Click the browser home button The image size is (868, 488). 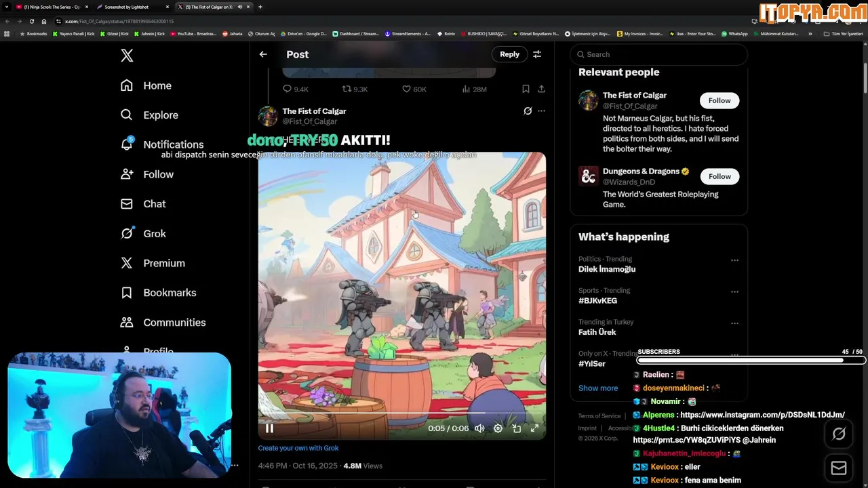pos(44,21)
